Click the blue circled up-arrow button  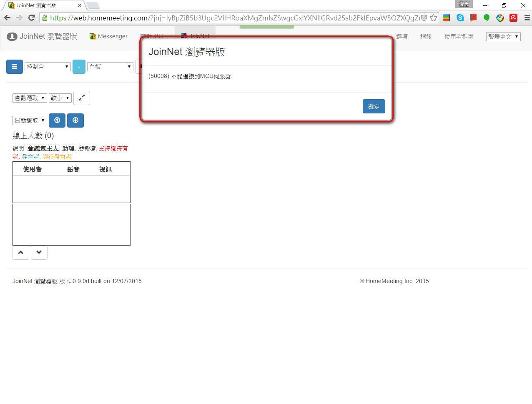pyautogui.click(x=57, y=120)
